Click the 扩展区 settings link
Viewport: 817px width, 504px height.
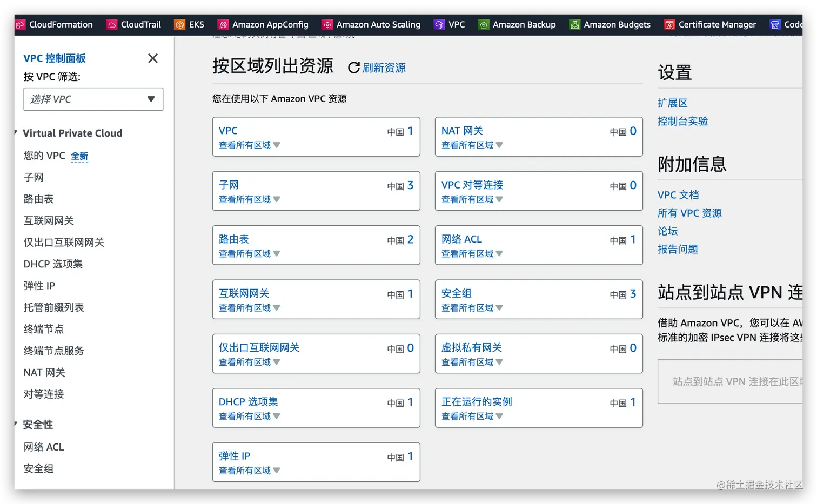[673, 103]
